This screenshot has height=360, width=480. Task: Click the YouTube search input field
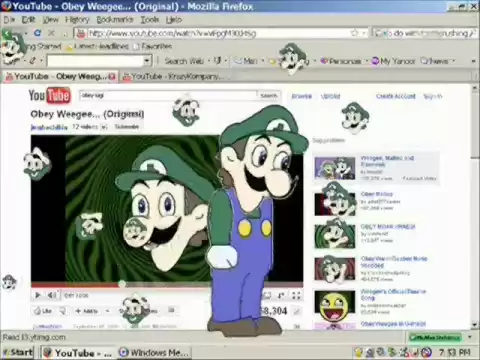168,96
